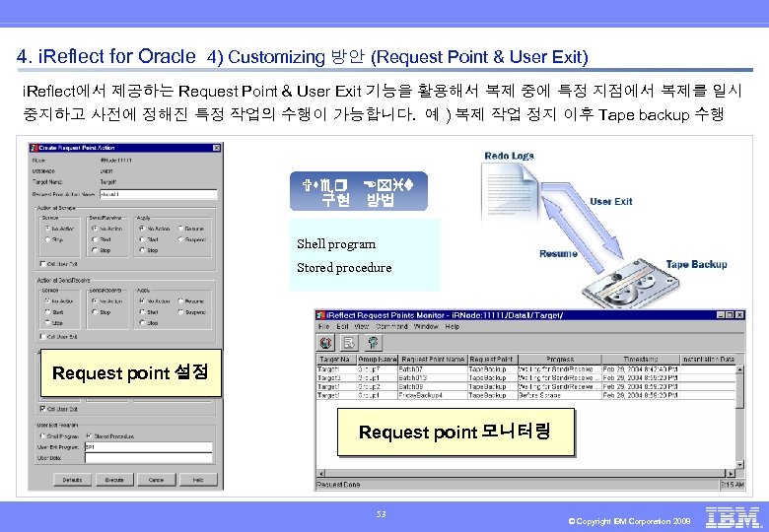The height and width of the screenshot is (532, 769).
Task: Click the properties list icon in Monitor toolbar
Action: 349,343
